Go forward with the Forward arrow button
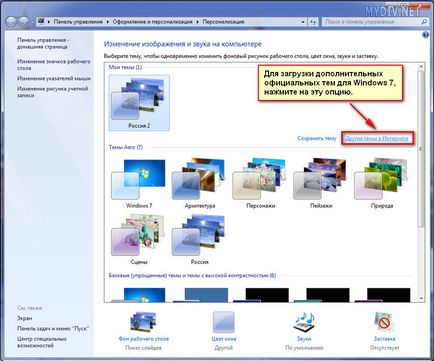The width and height of the screenshot is (434, 361). pyautogui.click(x=24, y=22)
